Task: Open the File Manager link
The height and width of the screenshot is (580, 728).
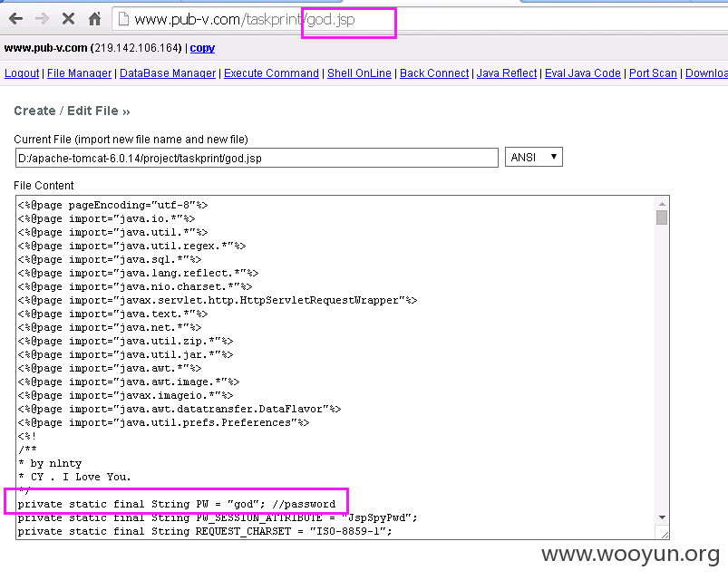Action: [80, 73]
